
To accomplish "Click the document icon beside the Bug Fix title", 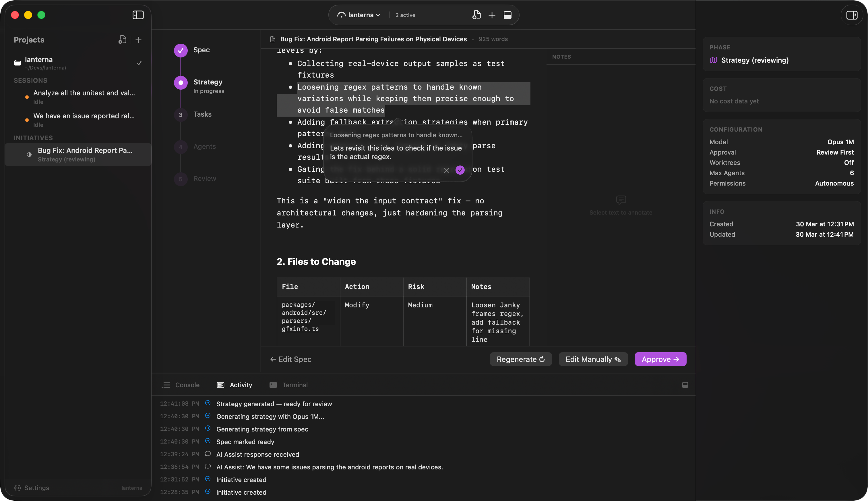I will coord(273,39).
